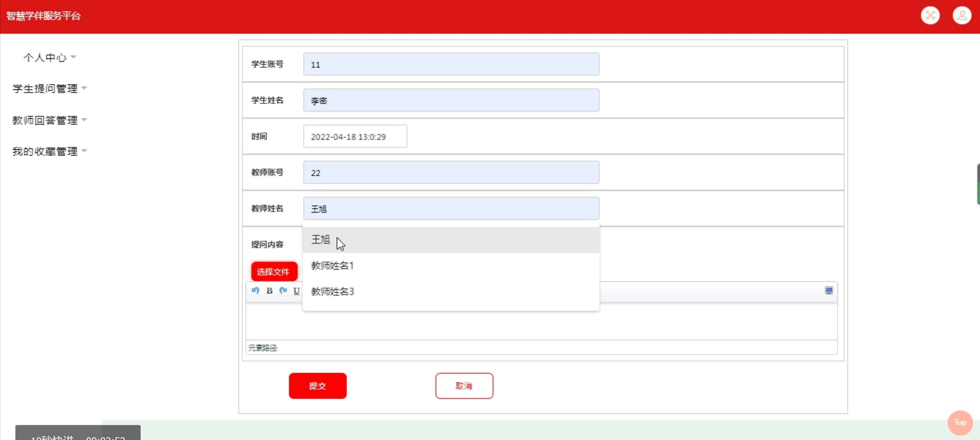980x440 pixels.
Task: Click the undo icon in editor toolbar
Action: point(256,291)
